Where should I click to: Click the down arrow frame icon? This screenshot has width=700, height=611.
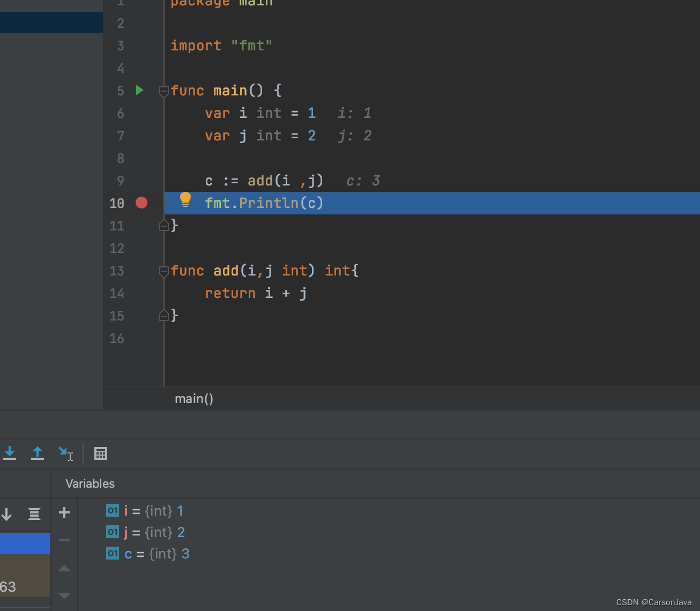(x=6, y=515)
